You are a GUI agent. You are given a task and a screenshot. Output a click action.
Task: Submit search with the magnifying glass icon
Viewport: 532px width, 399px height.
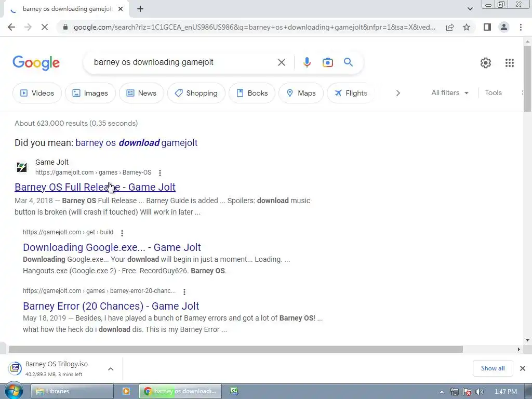pos(348,62)
